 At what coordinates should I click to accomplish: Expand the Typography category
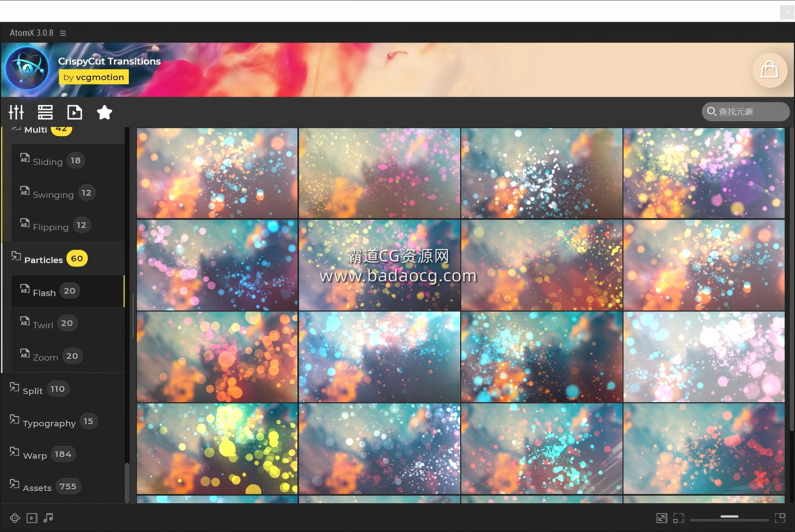coord(63,422)
